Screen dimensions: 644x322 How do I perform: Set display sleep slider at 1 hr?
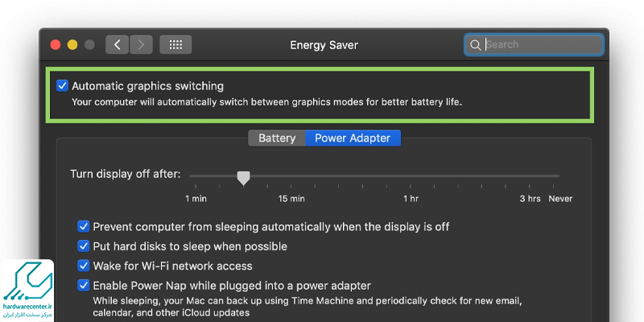pyautogui.click(x=411, y=176)
